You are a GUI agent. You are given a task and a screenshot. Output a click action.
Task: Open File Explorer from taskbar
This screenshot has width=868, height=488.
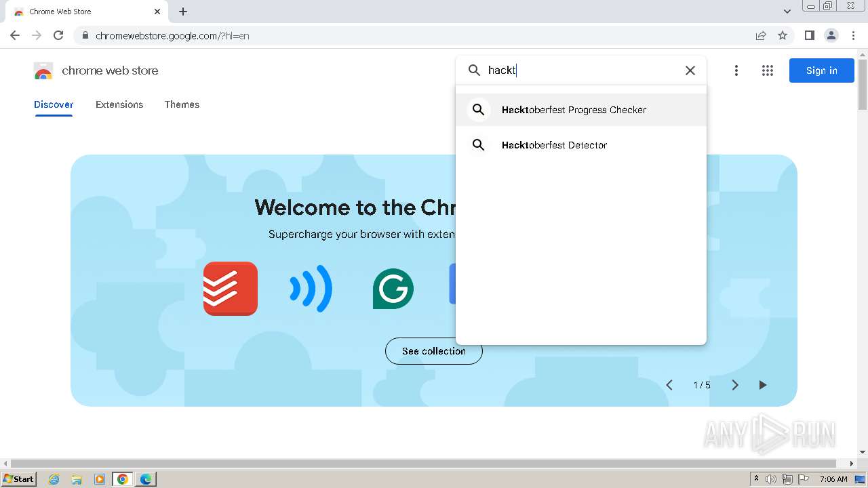tap(77, 479)
